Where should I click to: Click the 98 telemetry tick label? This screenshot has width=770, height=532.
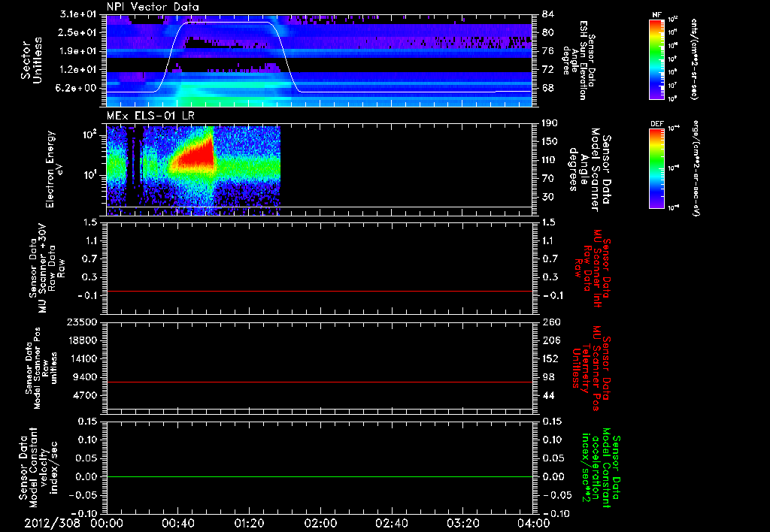point(548,377)
